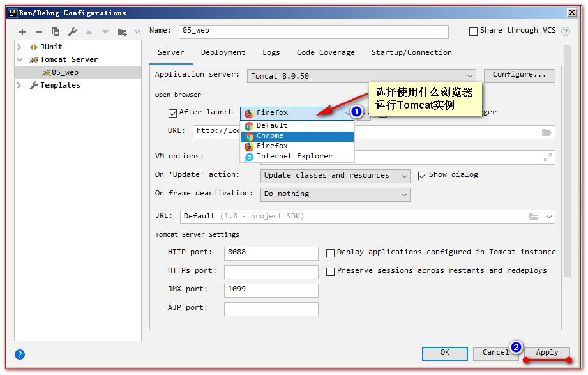Select Tomcat Server item in tree
This screenshot has height=375, width=588.
click(69, 59)
